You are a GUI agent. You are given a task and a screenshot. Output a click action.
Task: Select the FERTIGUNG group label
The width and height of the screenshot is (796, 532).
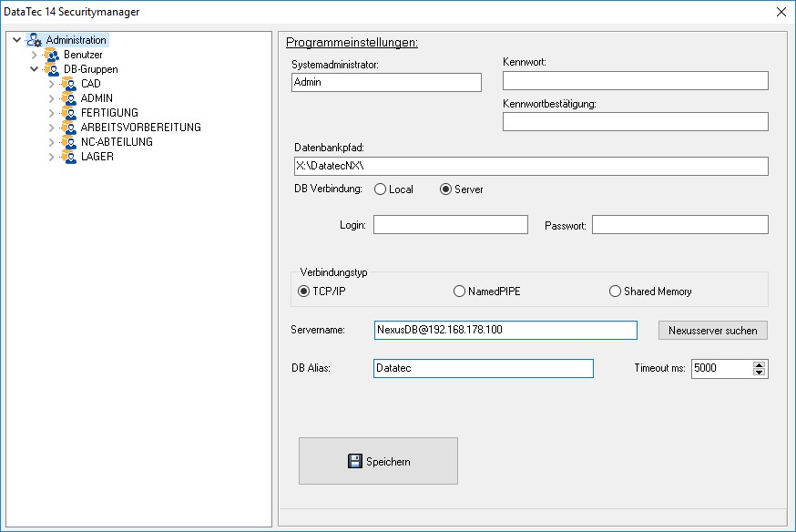[109, 113]
